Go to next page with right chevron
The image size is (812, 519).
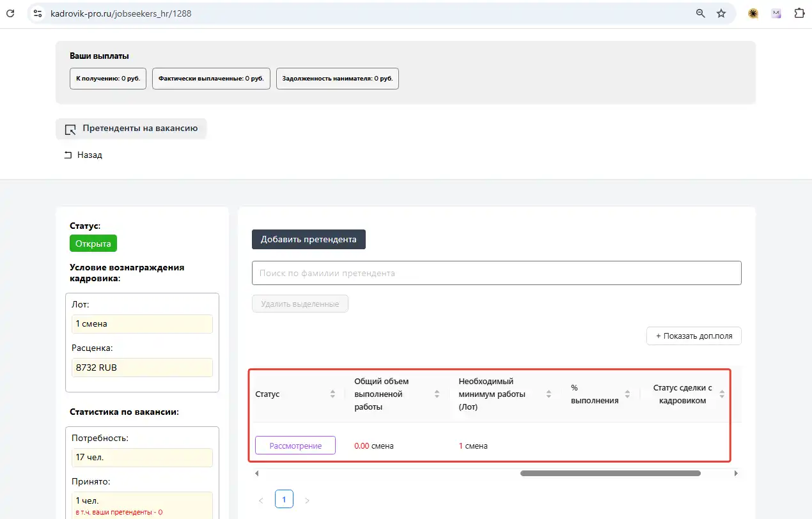307,500
